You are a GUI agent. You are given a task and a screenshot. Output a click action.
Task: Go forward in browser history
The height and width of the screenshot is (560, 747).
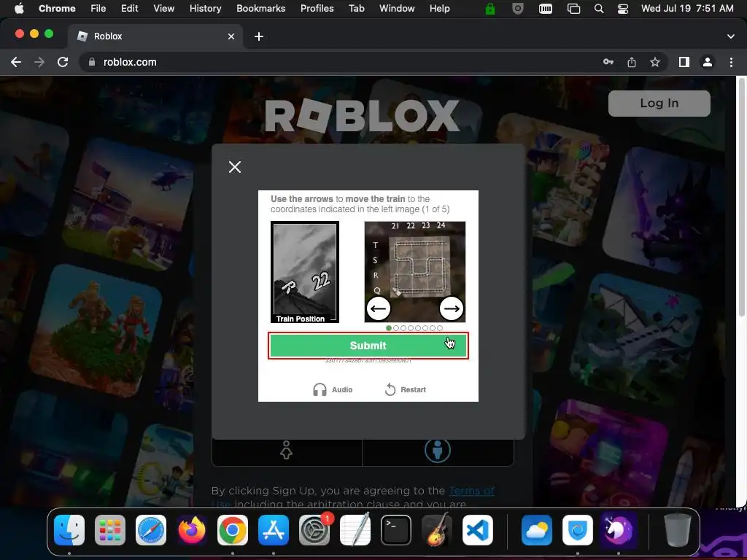[39, 62]
